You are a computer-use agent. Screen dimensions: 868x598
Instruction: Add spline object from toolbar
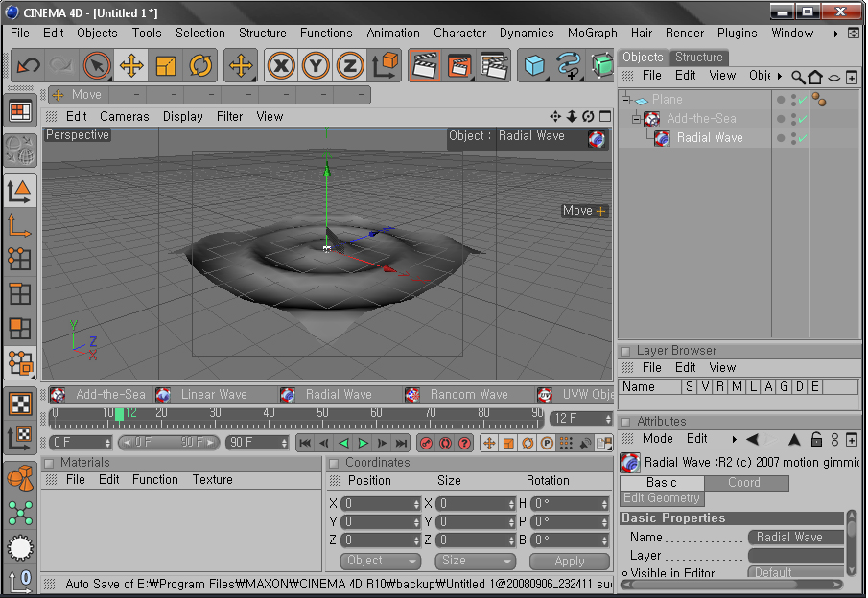(568, 66)
